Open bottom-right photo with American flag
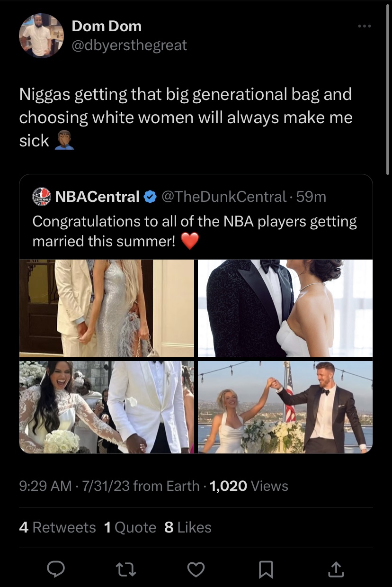Image resolution: width=392 pixels, height=587 pixels. tap(285, 407)
